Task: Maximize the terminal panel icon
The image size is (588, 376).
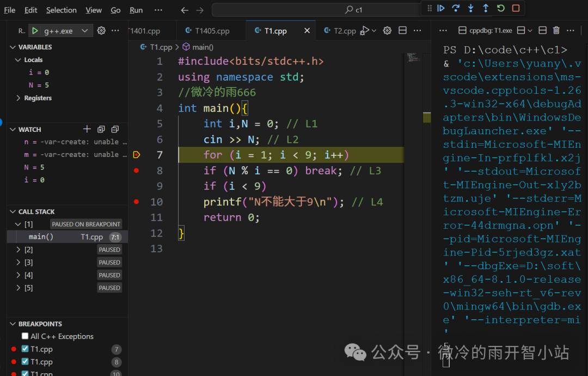Action: (542, 31)
